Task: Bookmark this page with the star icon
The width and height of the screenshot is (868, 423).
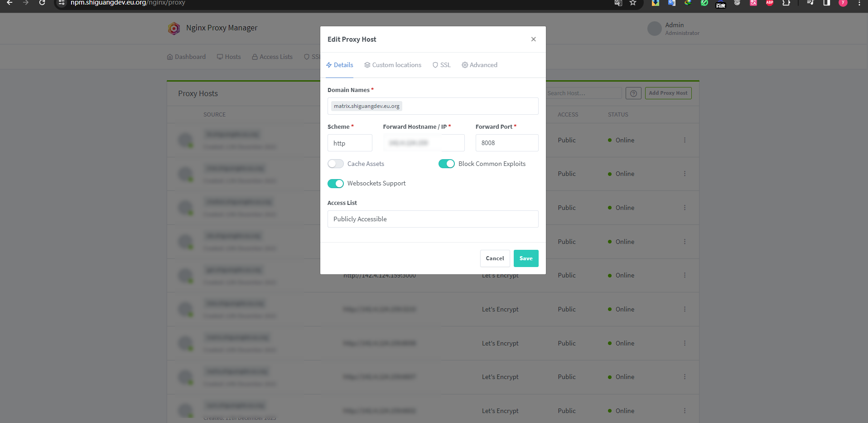Action: pos(633,3)
